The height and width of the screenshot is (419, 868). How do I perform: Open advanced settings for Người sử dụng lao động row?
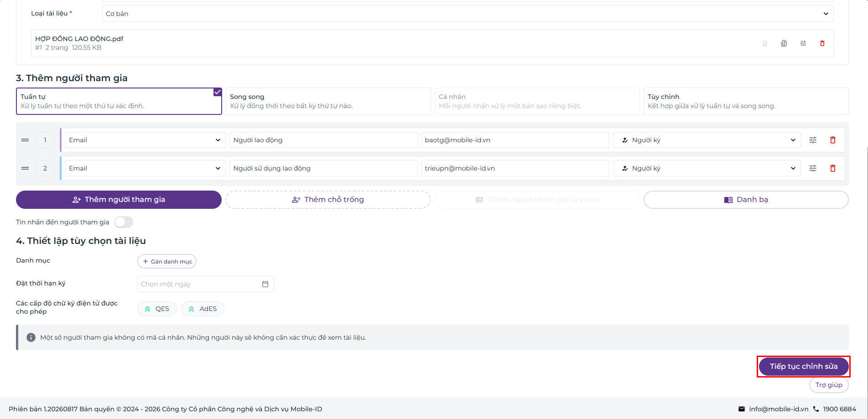813,168
